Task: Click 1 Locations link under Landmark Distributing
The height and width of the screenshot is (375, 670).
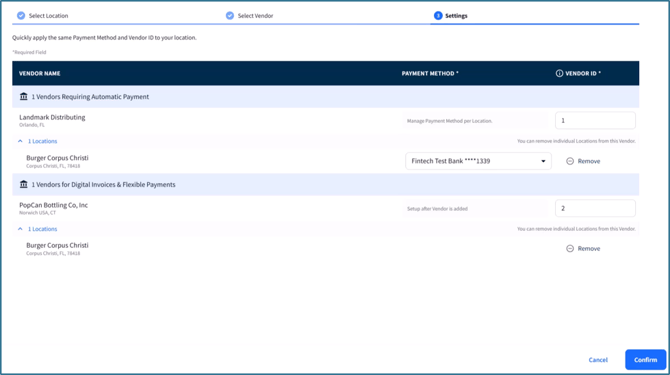Action: tap(42, 141)
